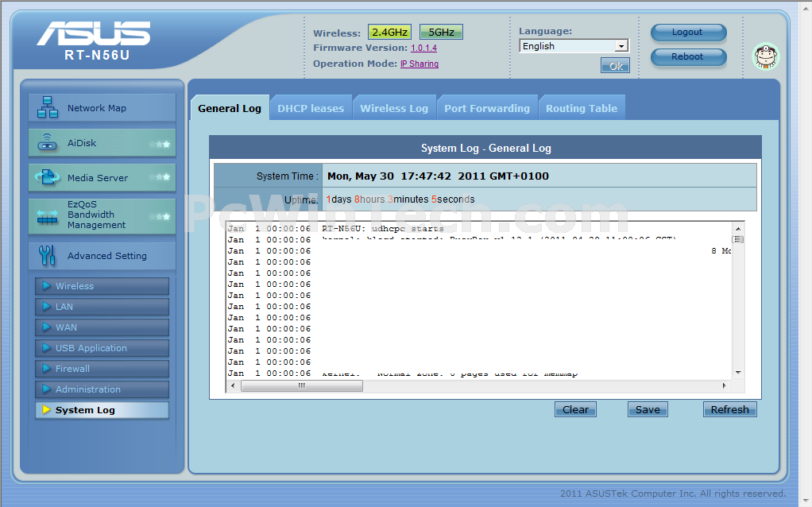812x507 pixels.
Task: Click the Media Server label
Action: (98, 178)
